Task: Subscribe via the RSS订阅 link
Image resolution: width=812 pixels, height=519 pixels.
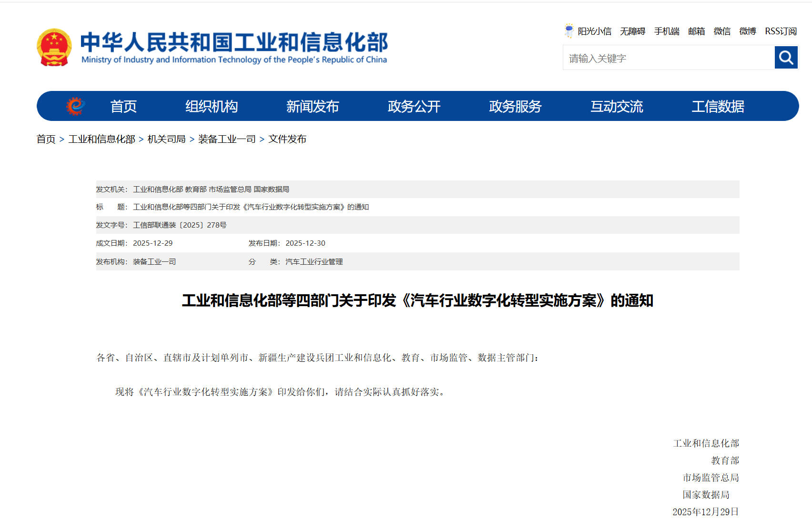Action: click(781, 31)
